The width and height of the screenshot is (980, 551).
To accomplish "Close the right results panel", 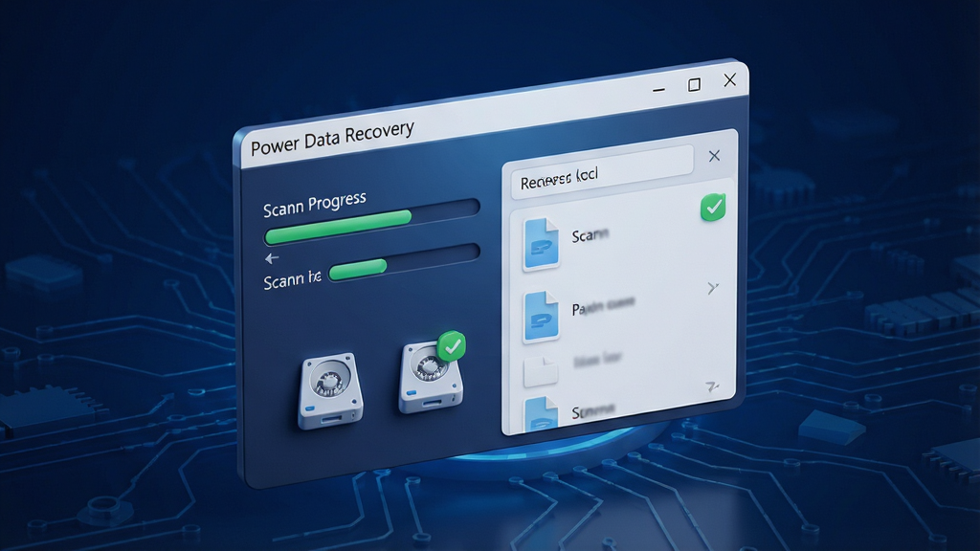I will pyautogui.click(x=714, y=156).
